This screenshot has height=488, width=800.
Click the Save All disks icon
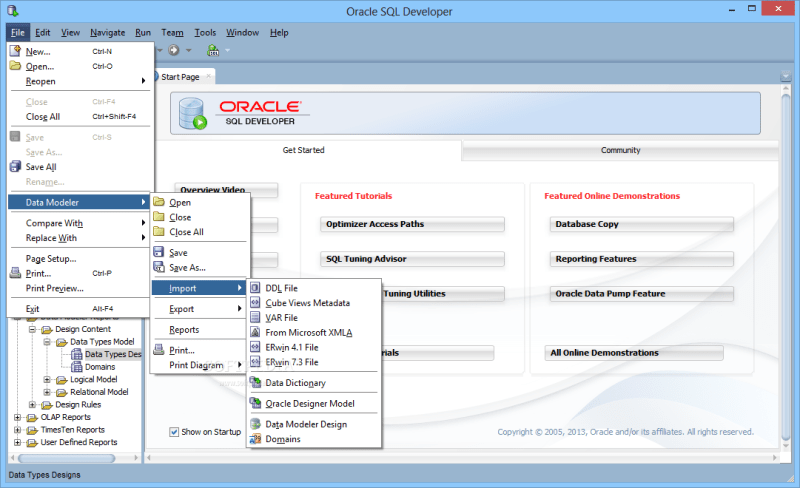(15, 167)
